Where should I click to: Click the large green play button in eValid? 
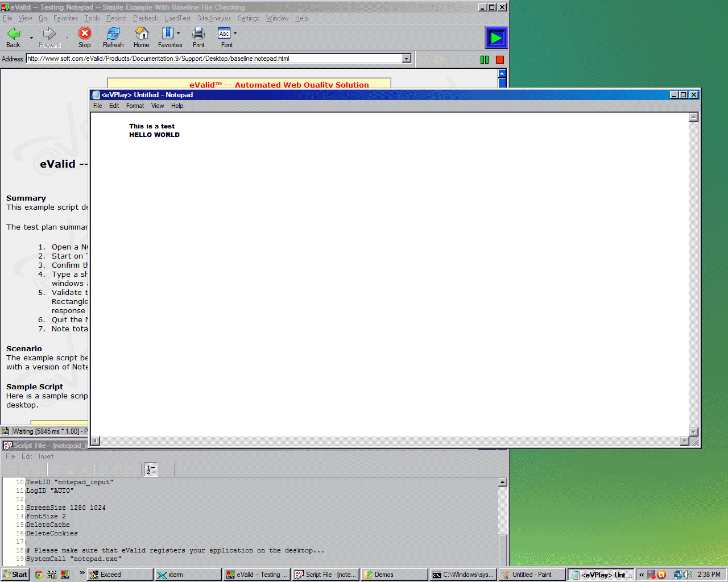[496, 38]
